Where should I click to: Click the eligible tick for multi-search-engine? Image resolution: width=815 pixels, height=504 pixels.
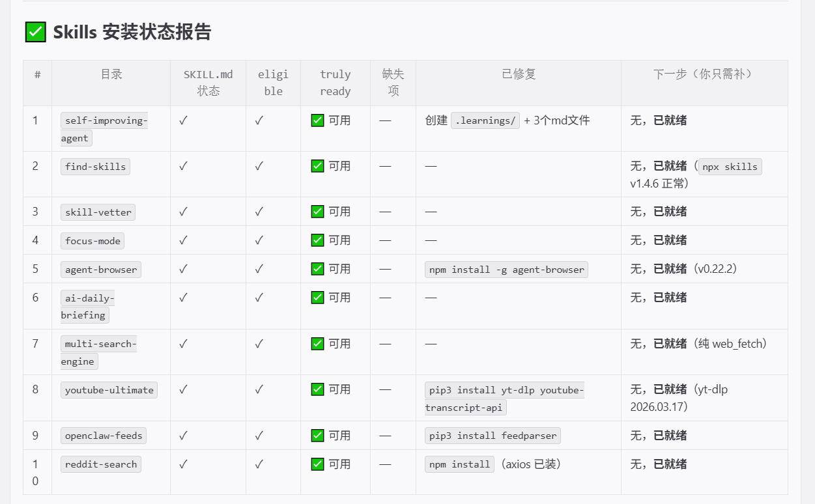tap(259, 344)
